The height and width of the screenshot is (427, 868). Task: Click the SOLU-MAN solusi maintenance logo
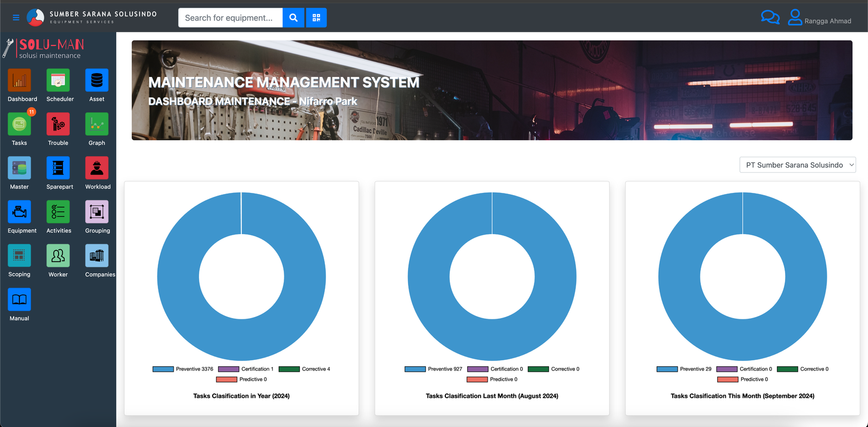coord(44,48)
